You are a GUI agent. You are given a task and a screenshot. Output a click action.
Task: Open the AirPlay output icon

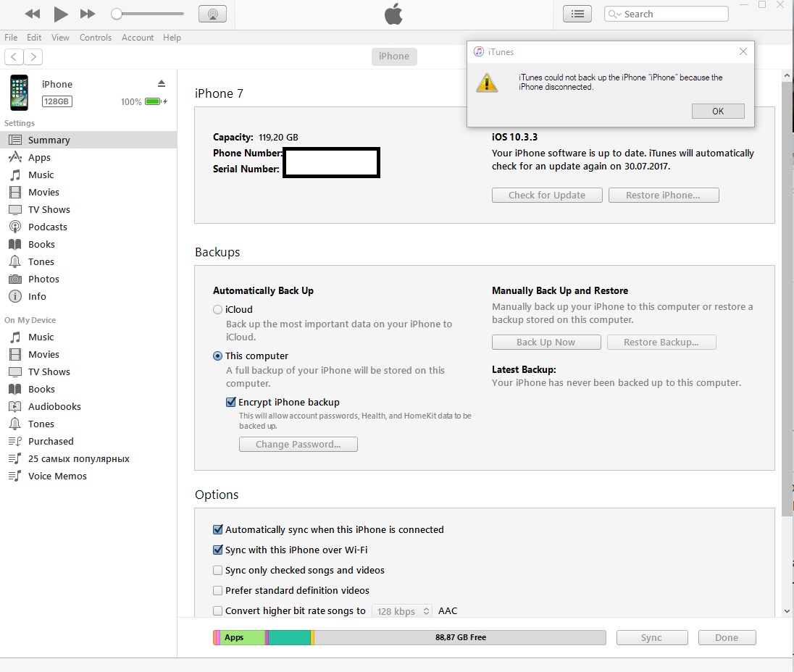213,14
